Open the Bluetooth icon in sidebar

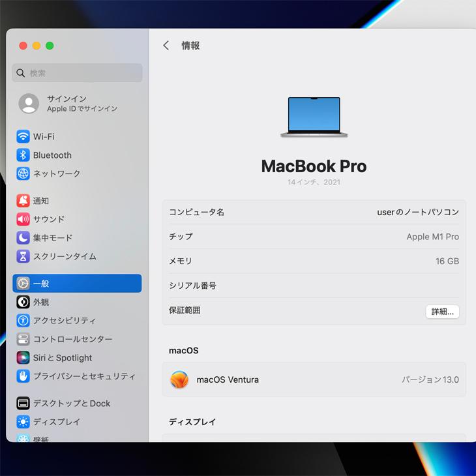(23, 155)
